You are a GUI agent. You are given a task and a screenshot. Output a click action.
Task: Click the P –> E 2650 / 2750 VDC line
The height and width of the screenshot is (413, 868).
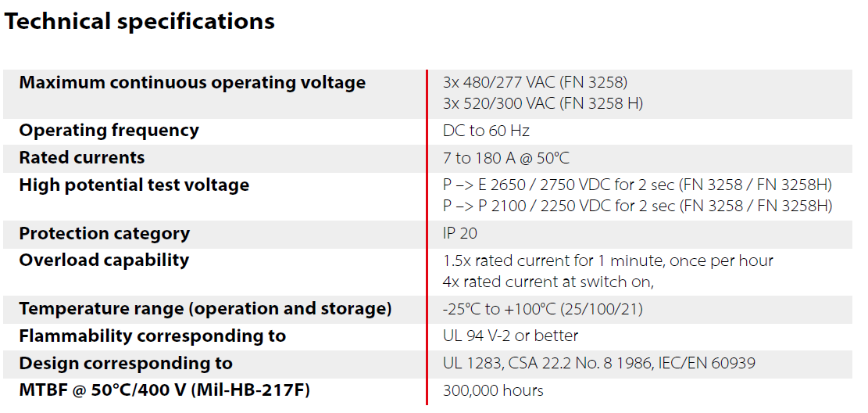[x=638, y=185]
